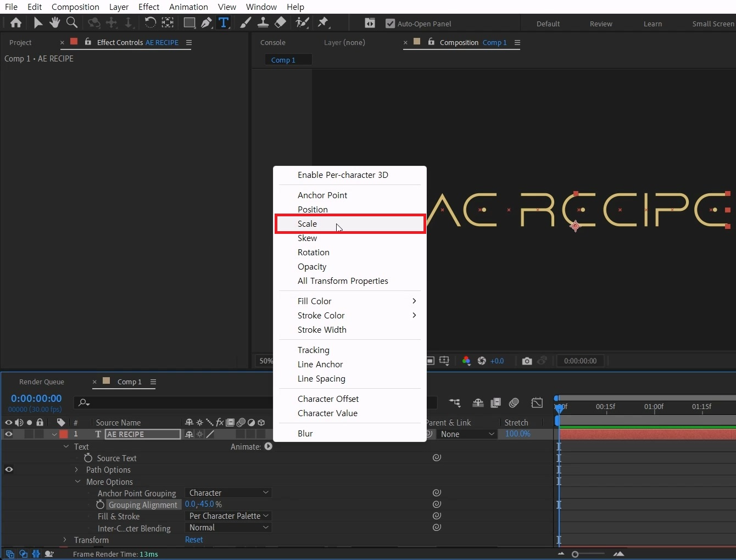
Task: Choose Tracking from the Animate menu
Action: 350,350
